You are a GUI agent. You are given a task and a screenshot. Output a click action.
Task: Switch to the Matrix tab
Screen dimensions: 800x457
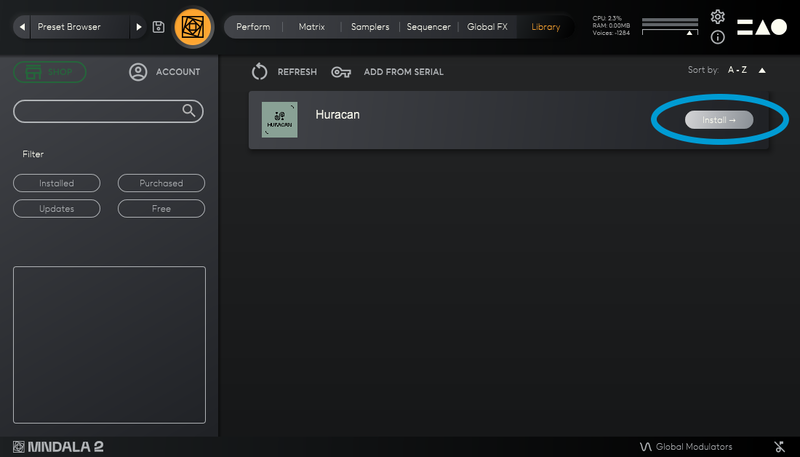pos(311,27)
